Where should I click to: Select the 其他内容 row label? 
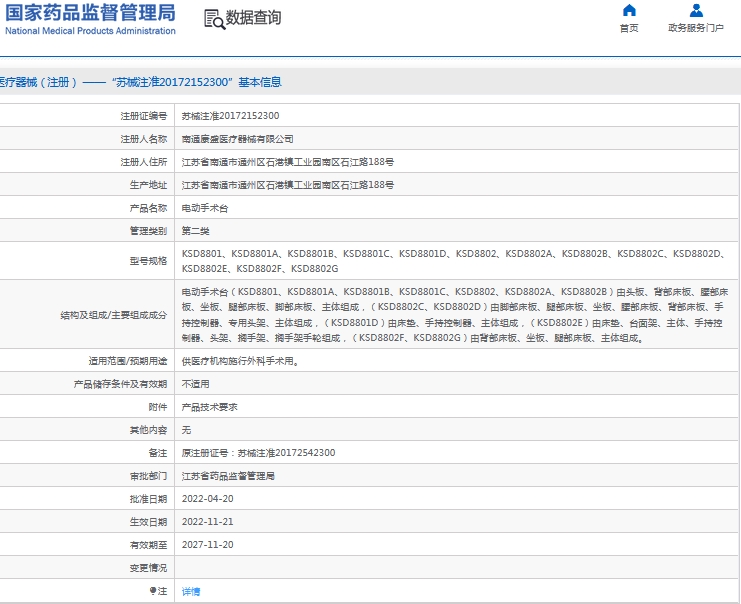click(x=148, y=430)
